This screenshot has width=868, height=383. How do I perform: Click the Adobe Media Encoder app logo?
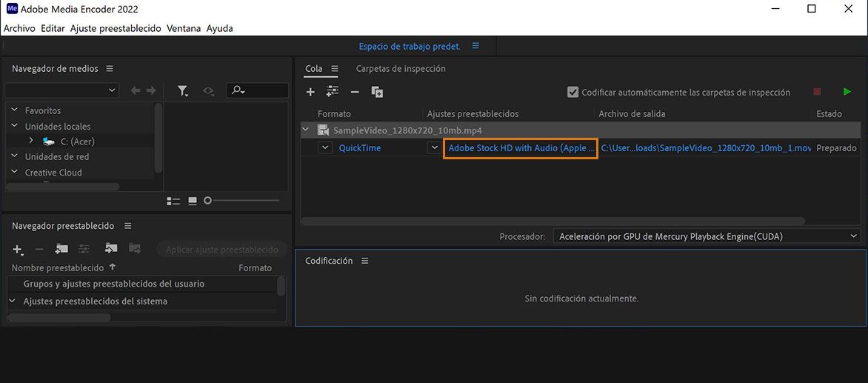pyautogui.click(x=11, y=9)
